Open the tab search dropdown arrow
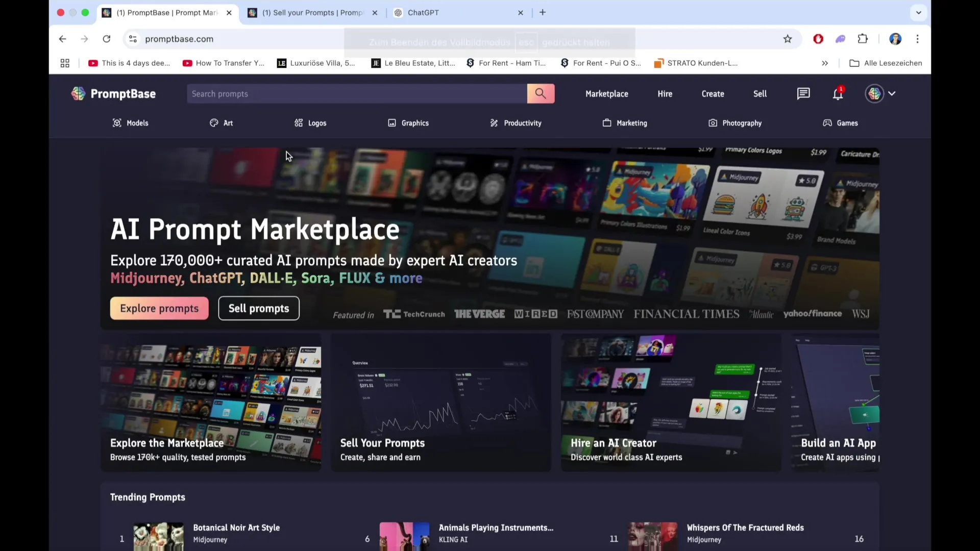 919,13
